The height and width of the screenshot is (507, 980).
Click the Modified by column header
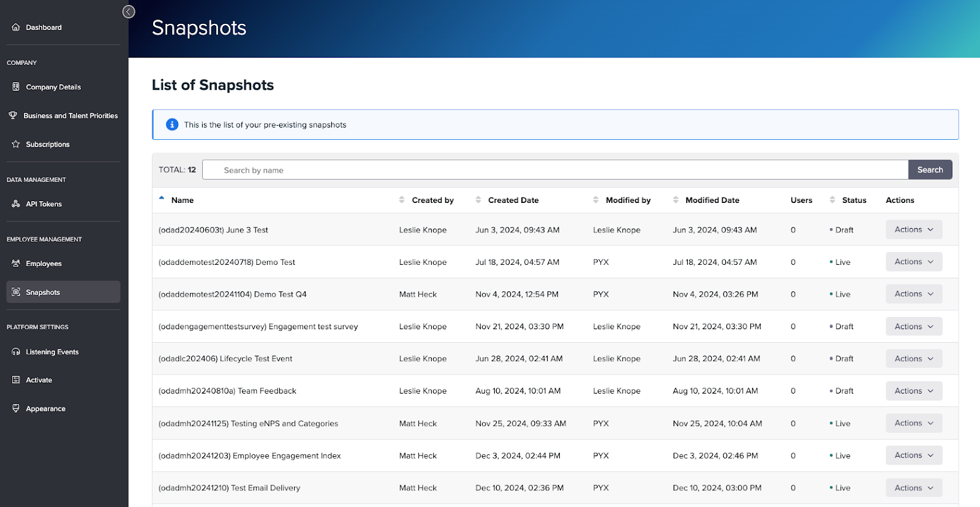(x=628, y=200)
